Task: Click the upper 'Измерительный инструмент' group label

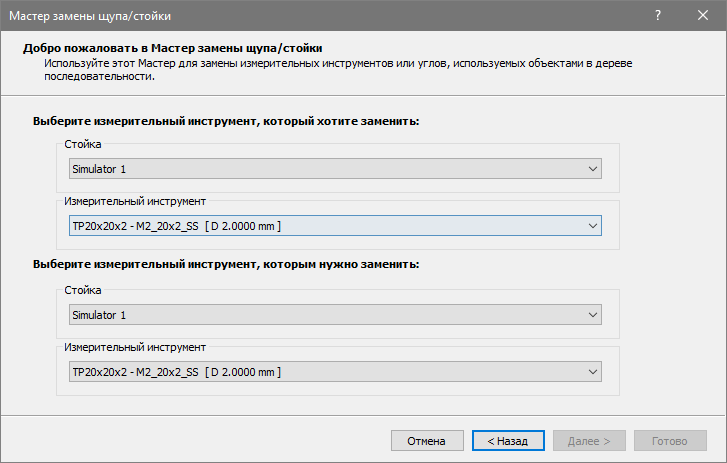Action: click(x=135, y=201)
